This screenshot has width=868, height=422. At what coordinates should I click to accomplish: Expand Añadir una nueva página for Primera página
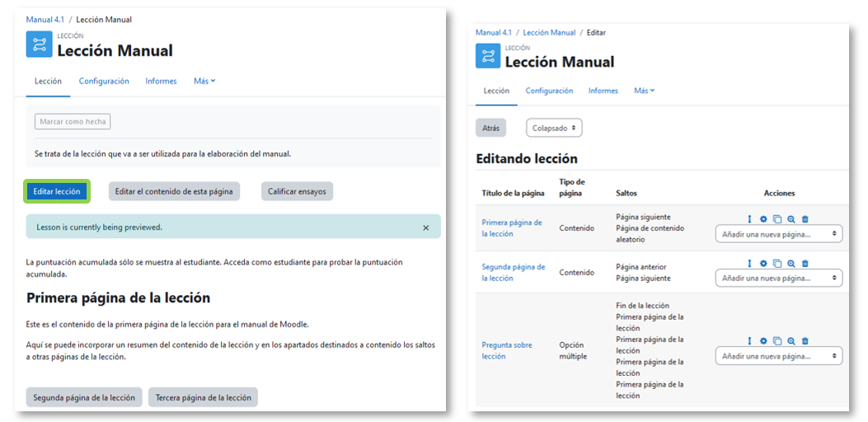click(779, 234)
